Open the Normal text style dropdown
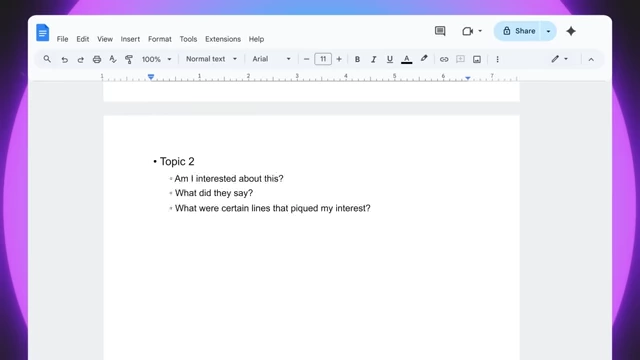Image resolution: width=640 pixels, height=360 pixels. (211, 59)
